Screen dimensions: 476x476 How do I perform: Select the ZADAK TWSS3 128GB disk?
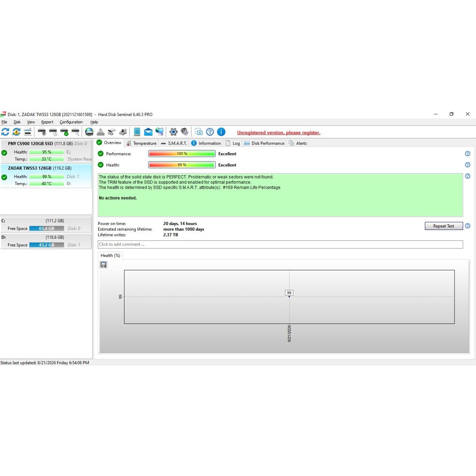(x=46, y=176)
